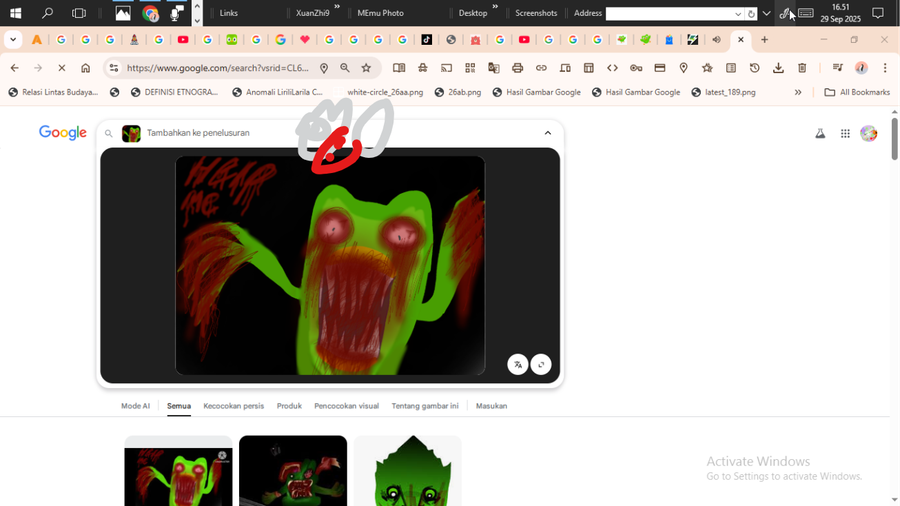
Task: Translate this page from the toolbar
Action: [494, 68]
